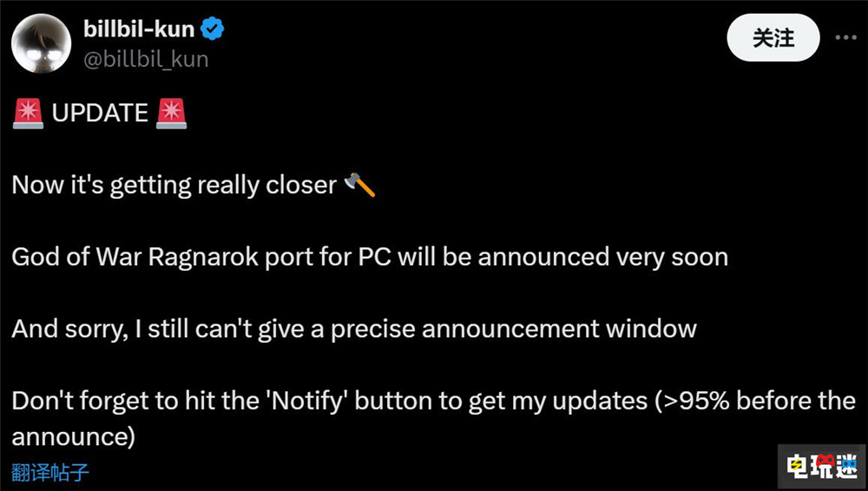Open the billbil-kun display name link
Viewport: 868px width, 491px height.
(x=139, y=29)
